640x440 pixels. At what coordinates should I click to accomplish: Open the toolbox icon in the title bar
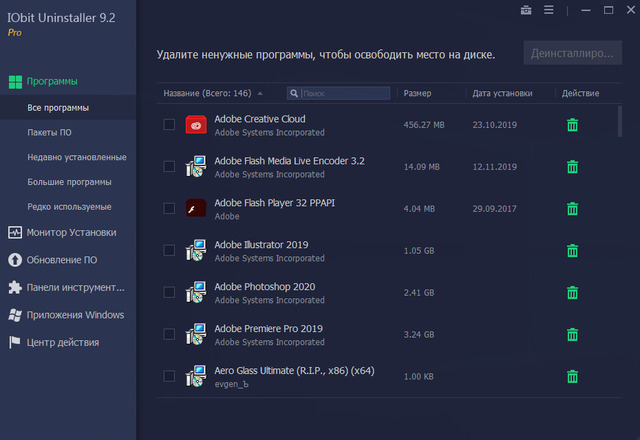(526, 11)
